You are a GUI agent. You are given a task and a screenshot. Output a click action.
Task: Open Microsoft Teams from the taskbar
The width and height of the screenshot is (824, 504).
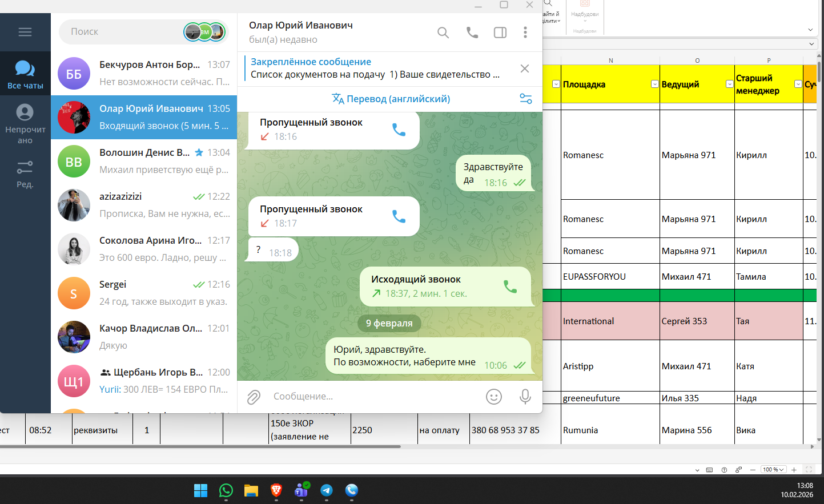click(x=302, y=490)
